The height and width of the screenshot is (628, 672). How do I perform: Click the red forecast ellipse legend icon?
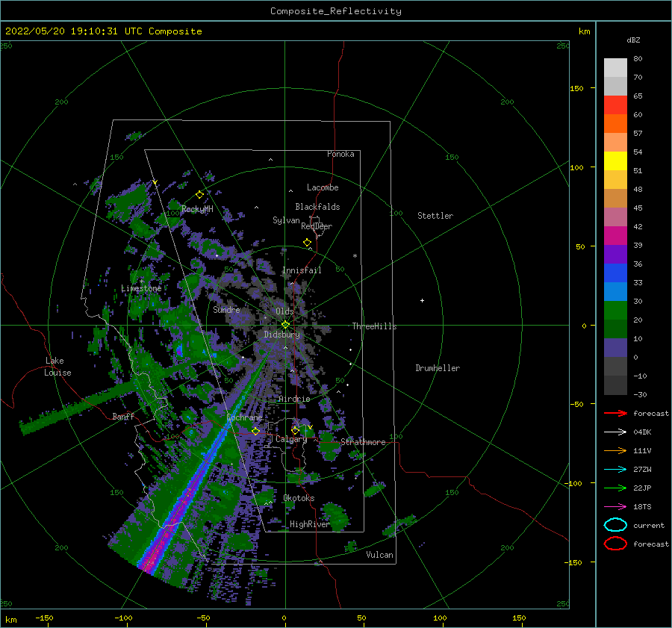[x=615, y=544]
